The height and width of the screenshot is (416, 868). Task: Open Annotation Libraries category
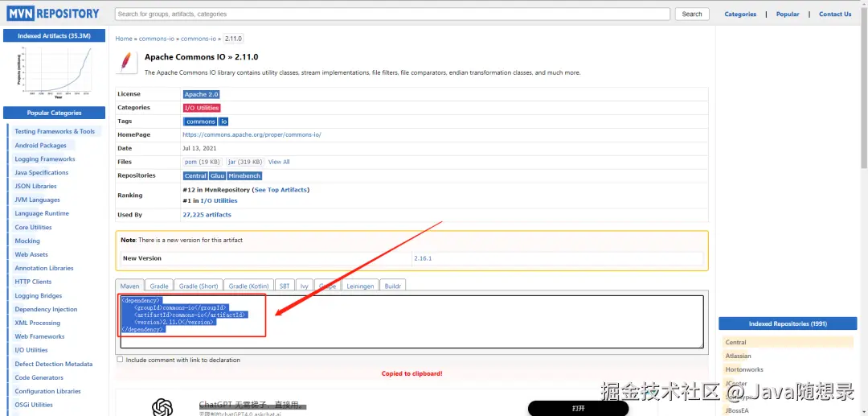point(44,268)
